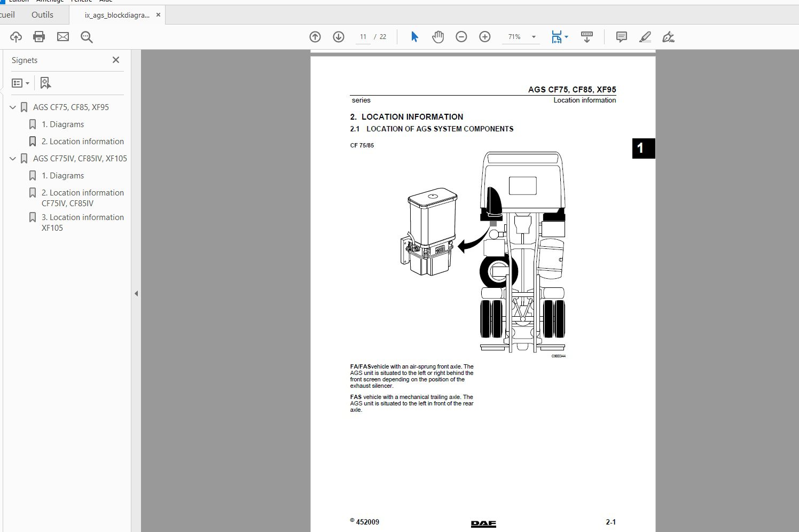Select the ix_ags_blockdiagra document tab

coord(117,15)
